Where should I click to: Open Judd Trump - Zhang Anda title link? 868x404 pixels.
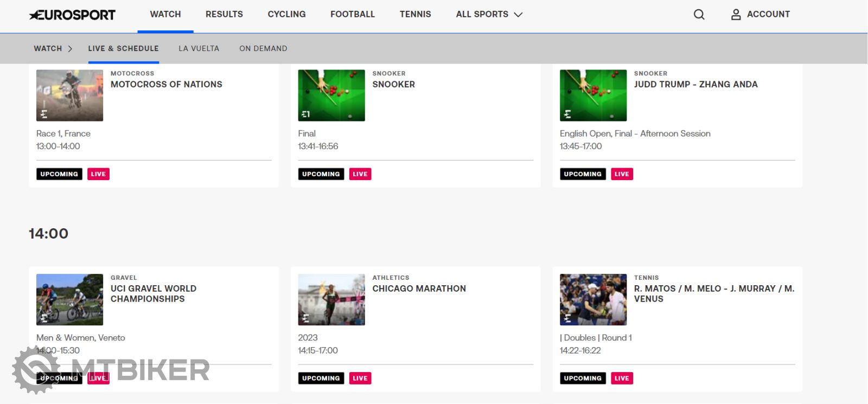tap(695, 85)
